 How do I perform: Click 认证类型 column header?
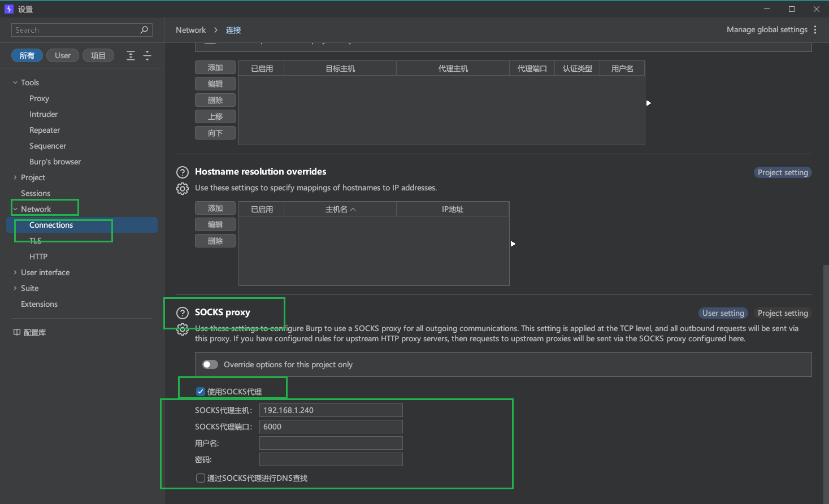(578, 68)
